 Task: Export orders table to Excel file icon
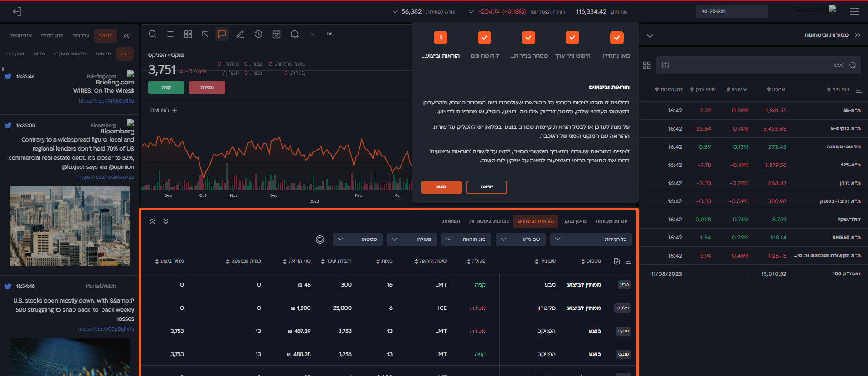617,261
